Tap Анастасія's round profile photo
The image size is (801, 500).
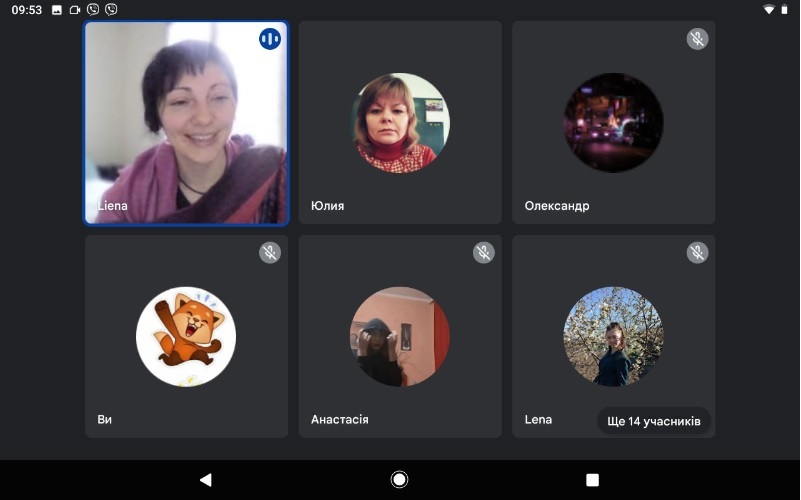pos(400,336)
